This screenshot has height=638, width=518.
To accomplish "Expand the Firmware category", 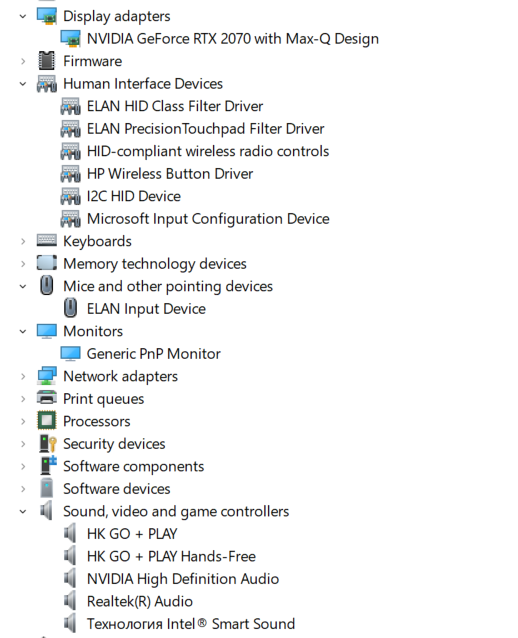I will tap(23, 61).
